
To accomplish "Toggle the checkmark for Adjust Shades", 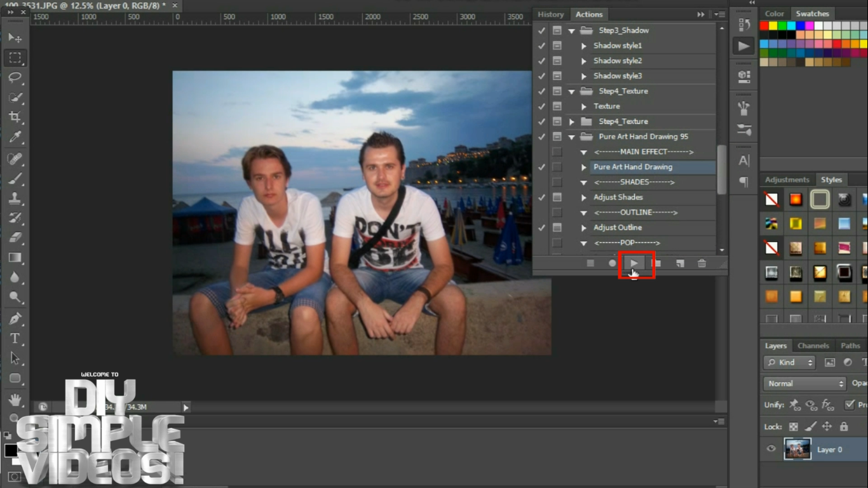I will 541,197.
